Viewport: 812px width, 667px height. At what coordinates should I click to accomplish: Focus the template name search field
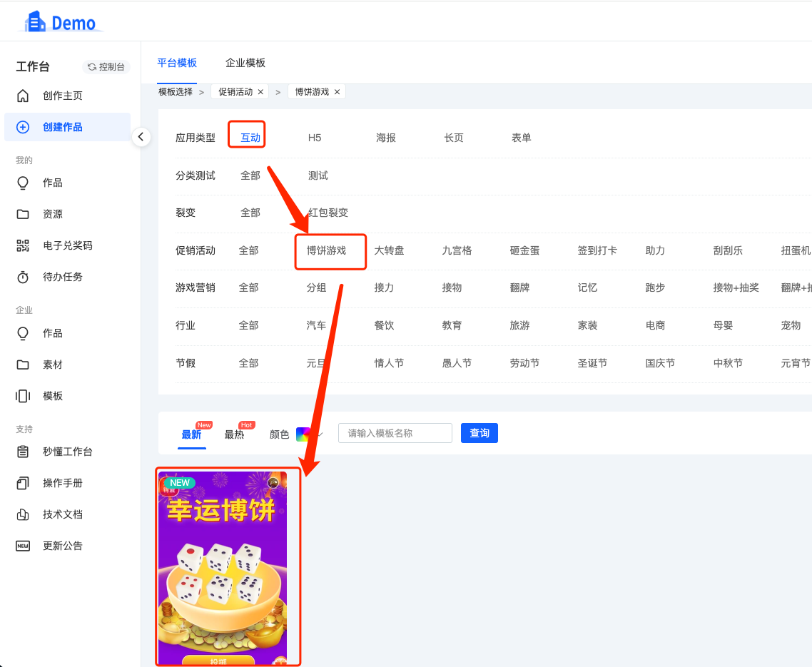(395, 433)
